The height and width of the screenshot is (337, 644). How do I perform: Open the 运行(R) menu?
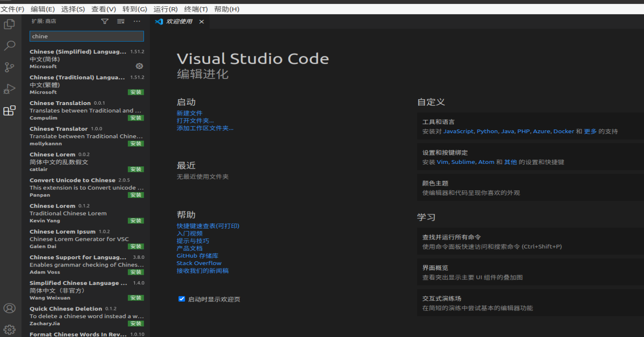pyautogui.click(x=166, y=9)
